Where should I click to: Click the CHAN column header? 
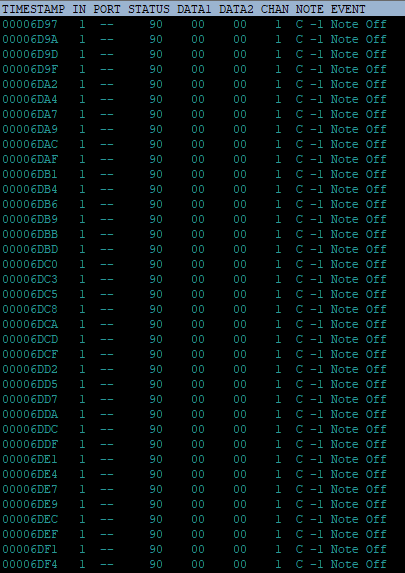coord(275,10)
